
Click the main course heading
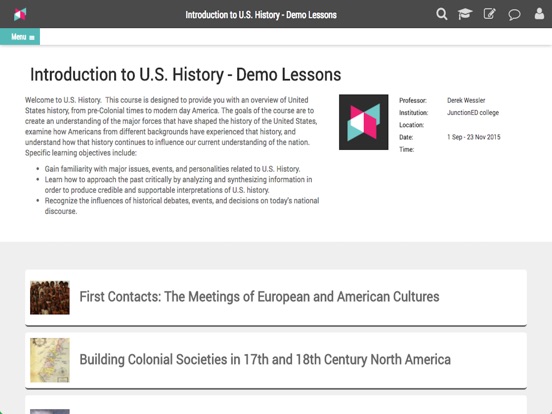point(186,75)
